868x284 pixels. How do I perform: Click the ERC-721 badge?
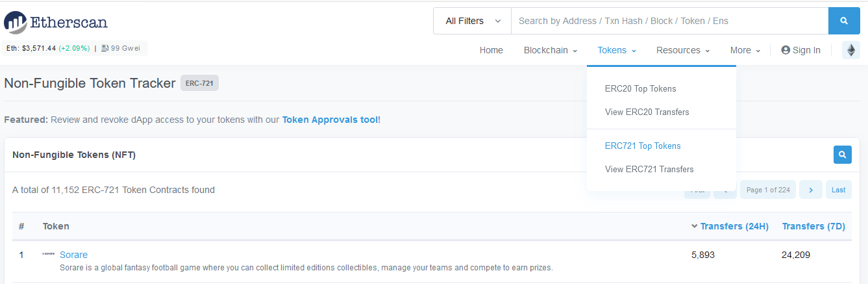point(199,83)
